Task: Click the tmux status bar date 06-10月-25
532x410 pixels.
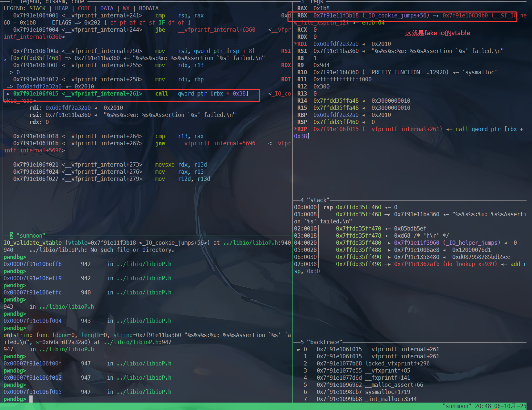Action: (510, 406)
